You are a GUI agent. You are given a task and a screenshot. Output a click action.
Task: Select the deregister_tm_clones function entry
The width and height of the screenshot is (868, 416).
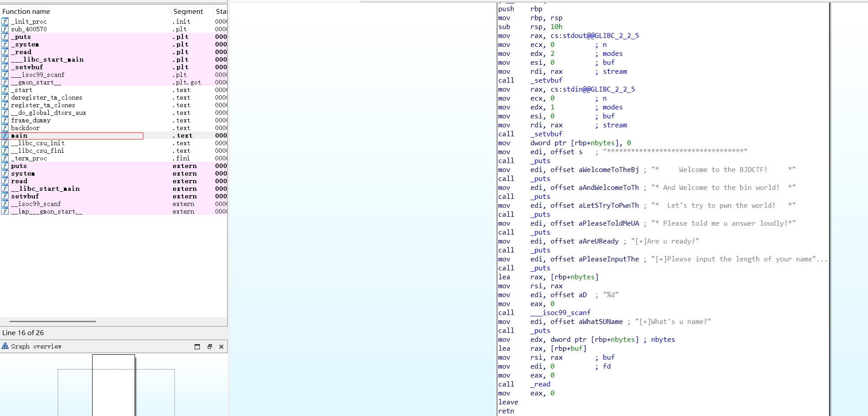[47, 97]
